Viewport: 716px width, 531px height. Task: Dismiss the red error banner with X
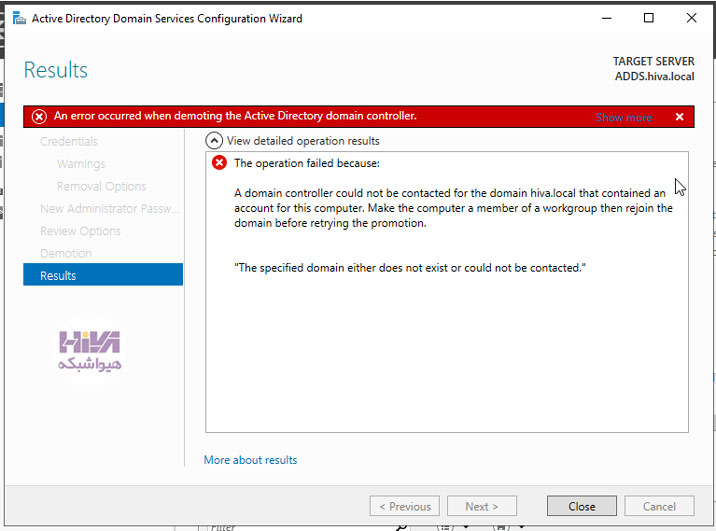(679, 117)
